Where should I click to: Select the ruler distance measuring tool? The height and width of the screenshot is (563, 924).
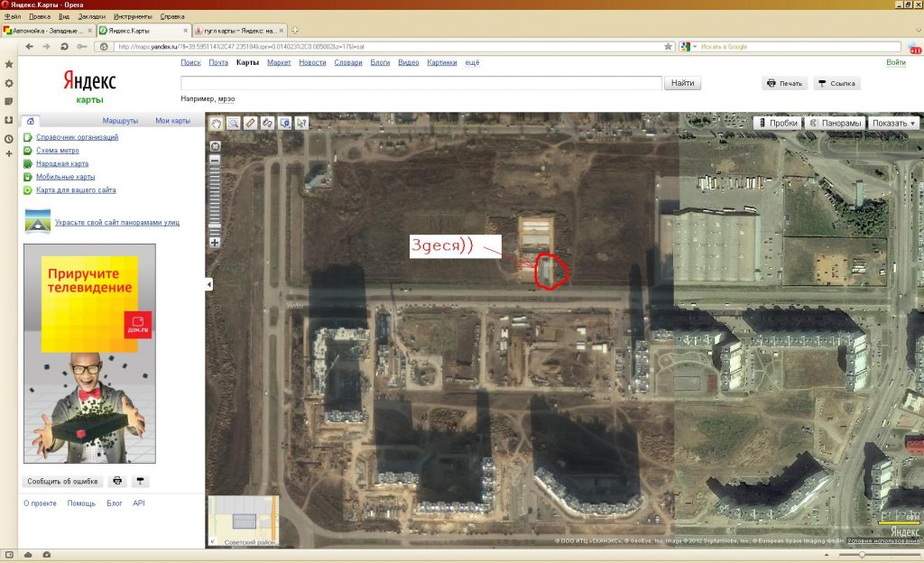[250, 123]
